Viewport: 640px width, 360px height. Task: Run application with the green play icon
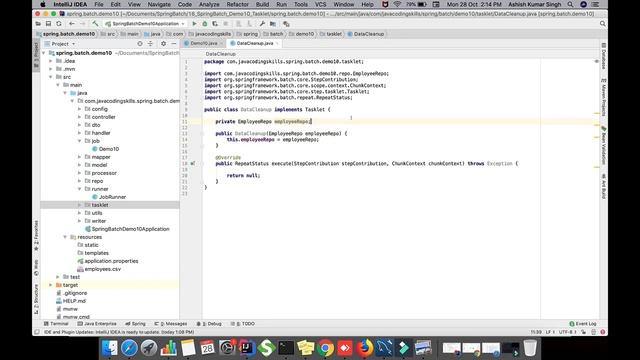tap(194, 24)
